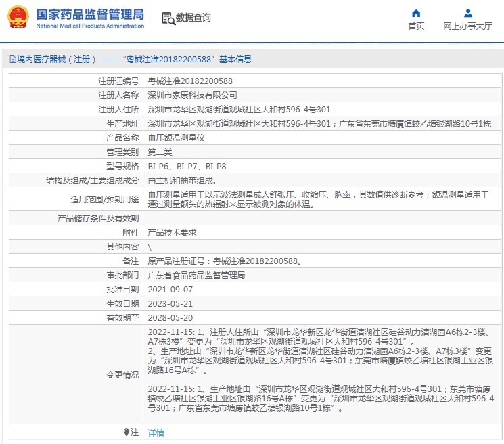This screenshot has height=444, width=504.
Task: Go to 网上办事大厅 text label
Action: (x=467, y=26)
